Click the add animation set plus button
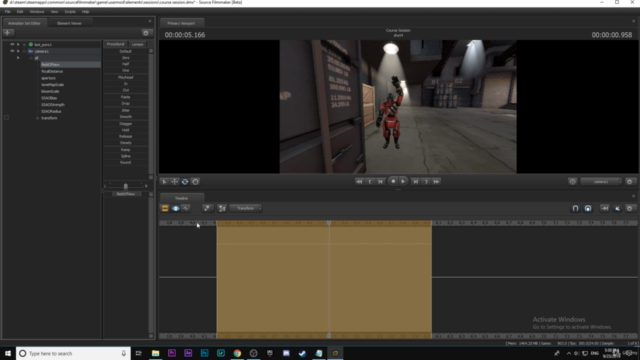 (8, 33)
